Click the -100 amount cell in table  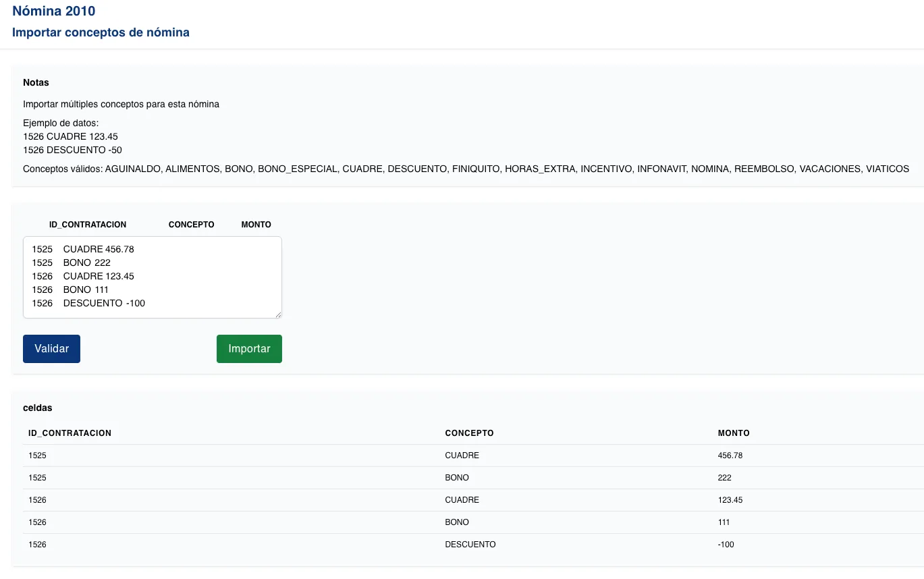point(726,545)
